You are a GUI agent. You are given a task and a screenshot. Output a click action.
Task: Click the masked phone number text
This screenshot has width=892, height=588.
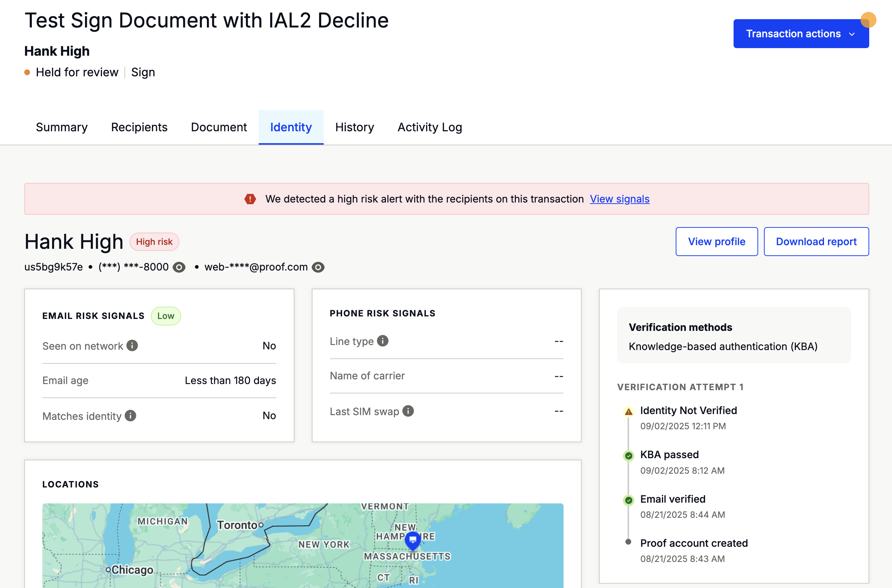coord(133,267)
